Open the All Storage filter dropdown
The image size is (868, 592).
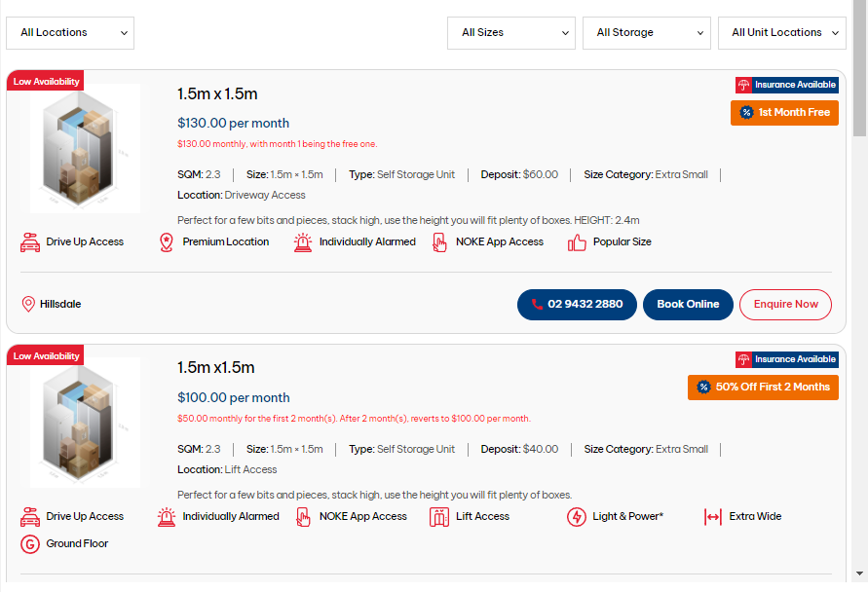[647, 32]
